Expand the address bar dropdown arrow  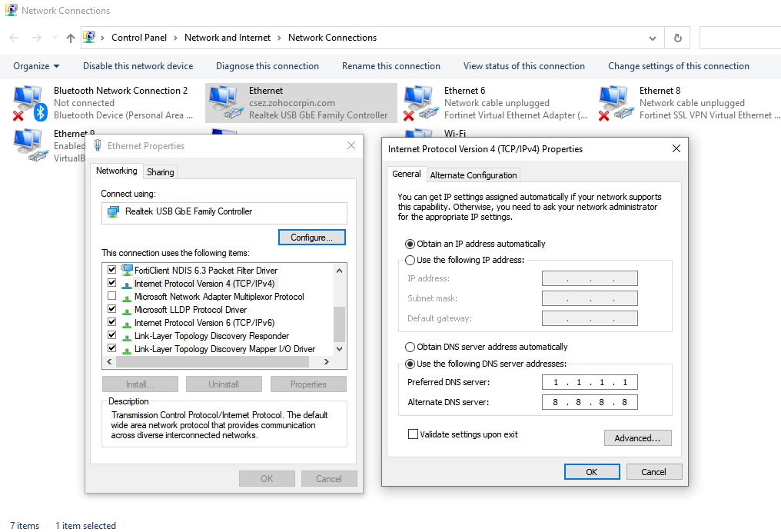653,37
